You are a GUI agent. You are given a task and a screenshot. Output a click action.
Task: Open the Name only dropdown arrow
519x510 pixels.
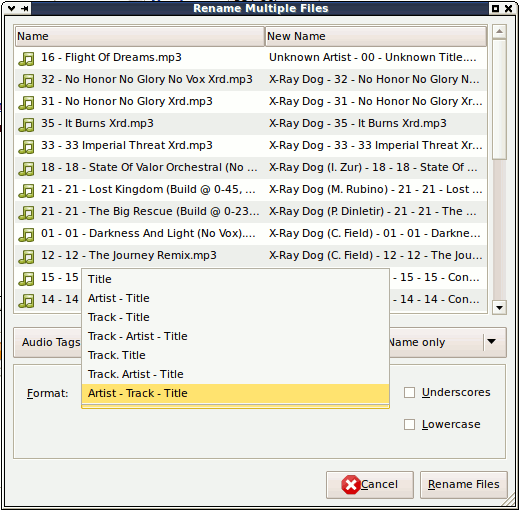tap(491, 342)
